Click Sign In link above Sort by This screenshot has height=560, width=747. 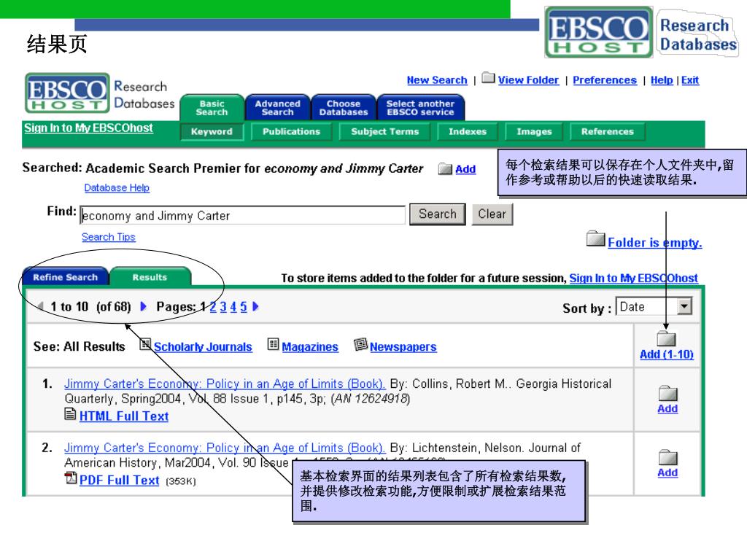(x=634, y=278)
